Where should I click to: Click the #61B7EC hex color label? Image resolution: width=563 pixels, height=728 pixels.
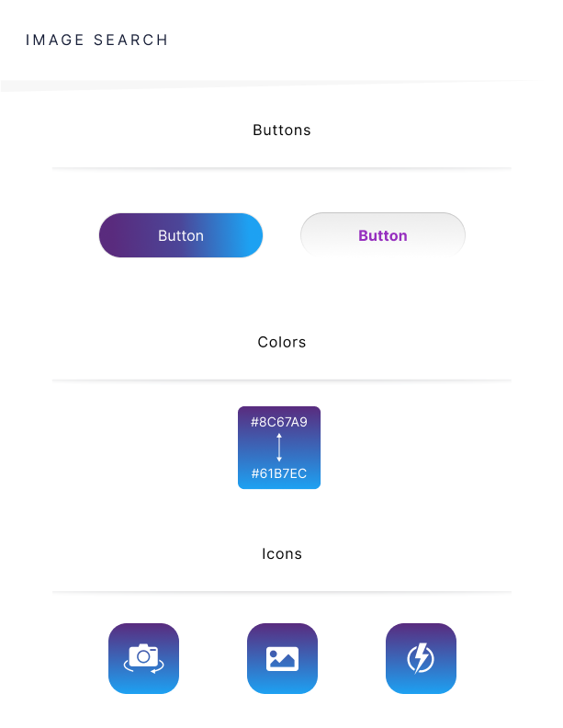[x=279, y=474]
